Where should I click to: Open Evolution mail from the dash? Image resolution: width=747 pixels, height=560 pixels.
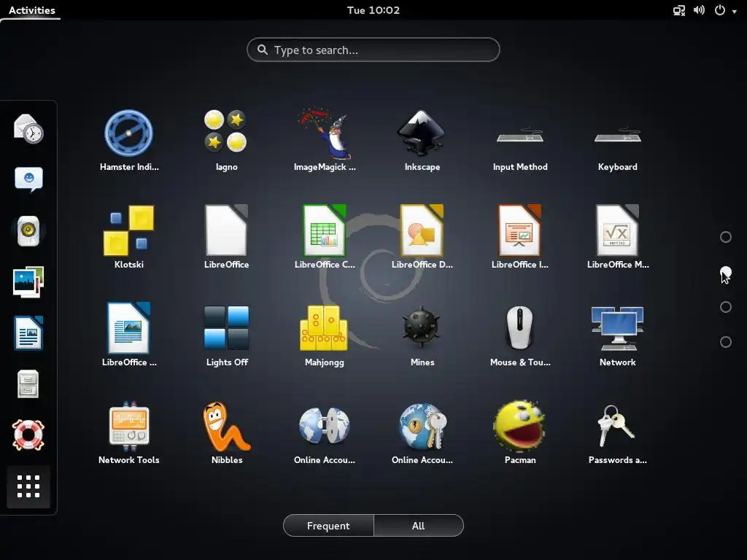28,128
